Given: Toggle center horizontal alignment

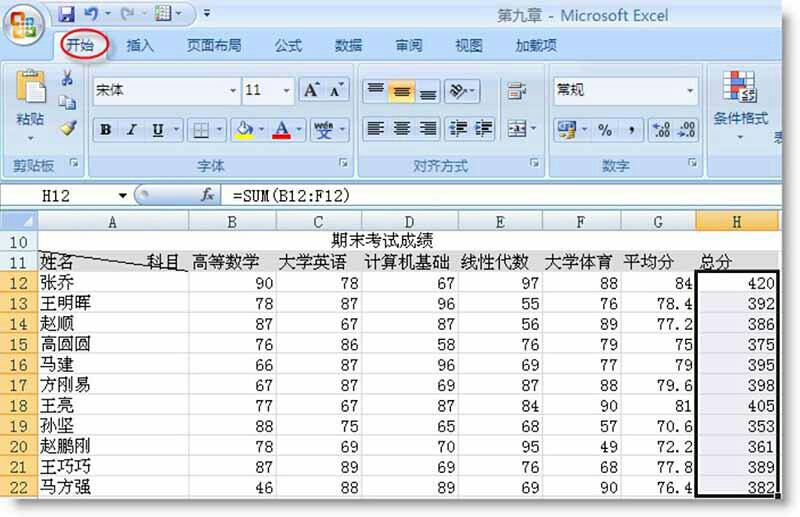Looking at the screenshot, I should click(x=402, y=129).
